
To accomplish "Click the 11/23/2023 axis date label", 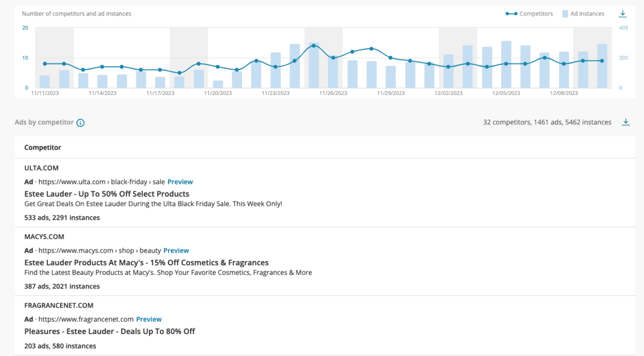I will point(275,93).
